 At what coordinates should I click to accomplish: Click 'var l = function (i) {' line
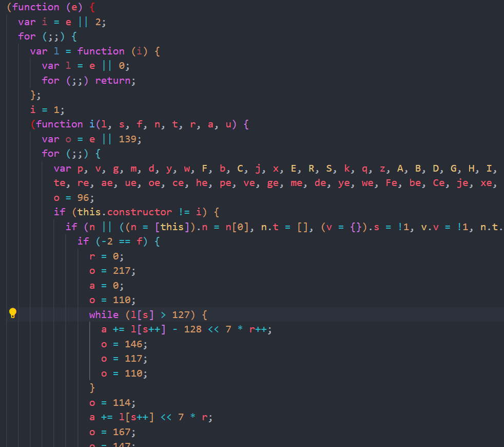pyautogui.click(x=95, y=51)
